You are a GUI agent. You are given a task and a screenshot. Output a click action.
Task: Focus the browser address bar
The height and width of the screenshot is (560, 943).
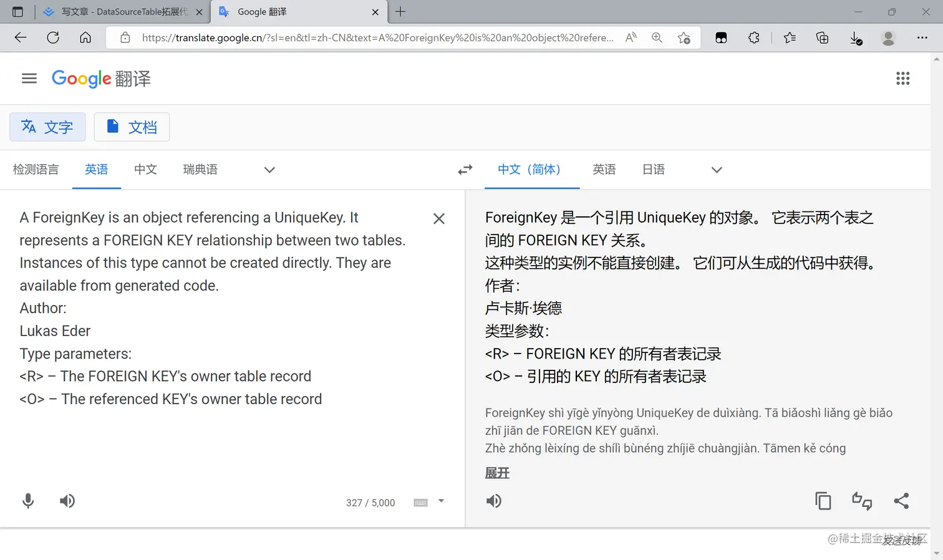pyautogui.click(x=377, y=37)
